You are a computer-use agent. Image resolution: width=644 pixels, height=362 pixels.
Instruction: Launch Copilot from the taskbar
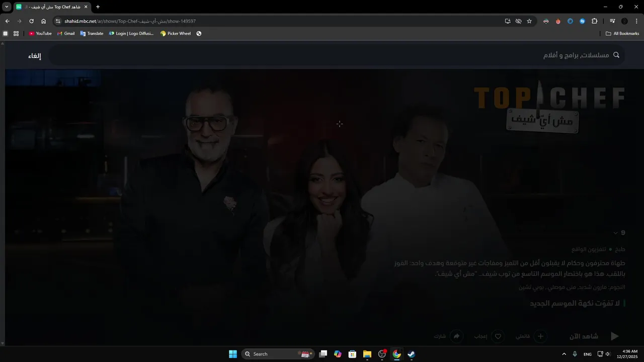338,354
